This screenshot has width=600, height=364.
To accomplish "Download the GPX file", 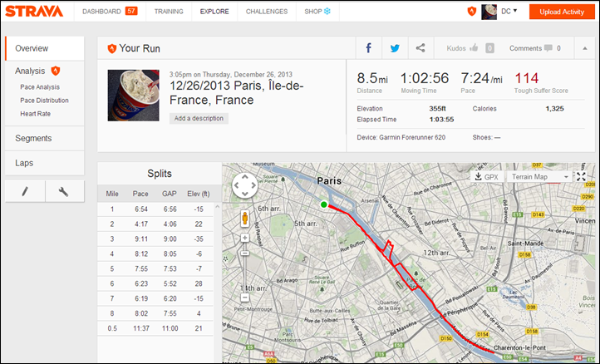I will tap(487, 177).
